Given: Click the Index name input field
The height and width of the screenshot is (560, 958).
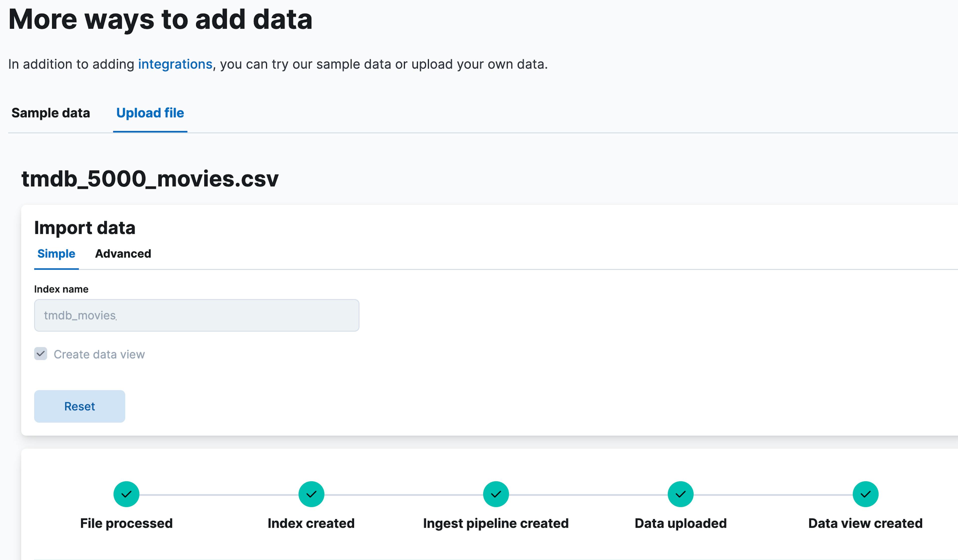Looking at the screenshot, I should click(197, 315).
